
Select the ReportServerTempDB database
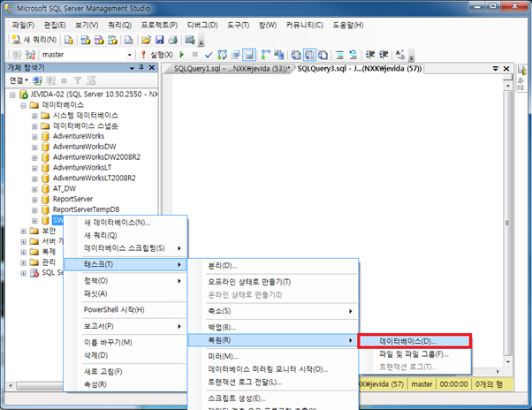pos(87,209)
